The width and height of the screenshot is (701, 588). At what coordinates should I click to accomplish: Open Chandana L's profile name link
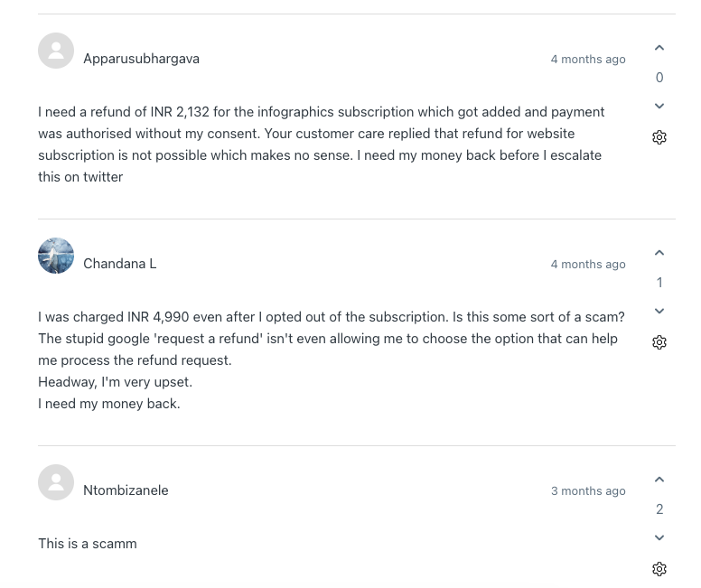click(119, 264)
